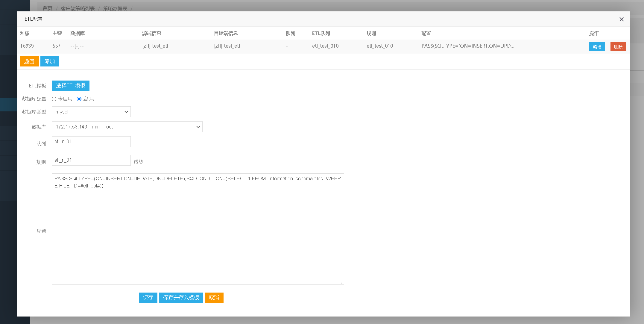Focus the 队列 input field
This screenshot has width=644, height=324.
click(x=91, y=142)
